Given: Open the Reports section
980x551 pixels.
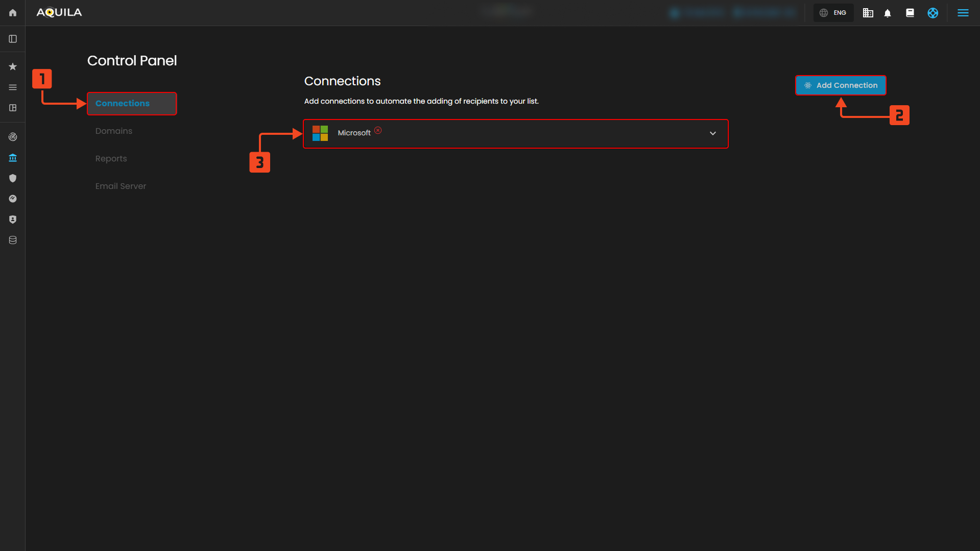Looking at the screenshot, I should (x=111, y=159).
